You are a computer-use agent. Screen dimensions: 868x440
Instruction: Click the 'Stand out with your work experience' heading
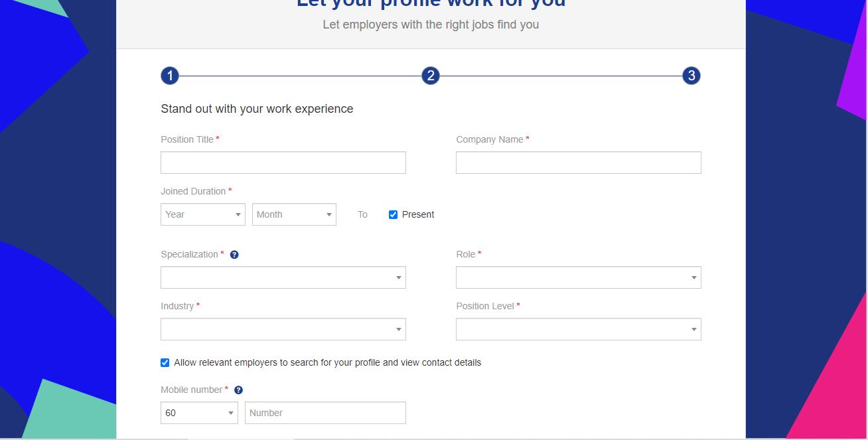(257, 109)
